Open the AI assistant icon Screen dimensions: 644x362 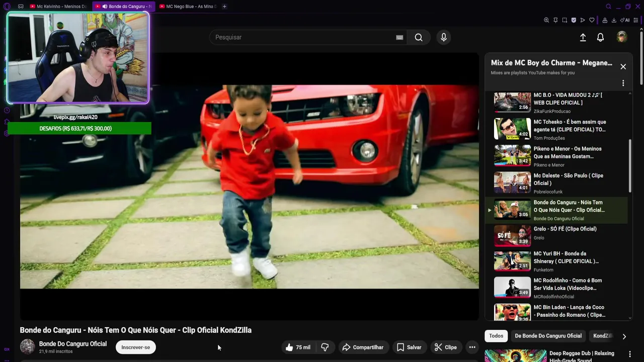625,20
